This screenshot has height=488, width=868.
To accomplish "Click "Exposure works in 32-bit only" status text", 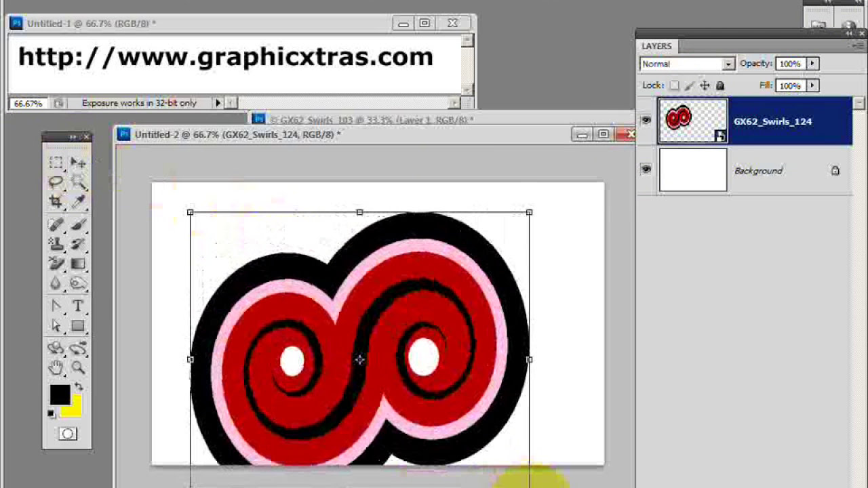I will click(x=139, y=103).
